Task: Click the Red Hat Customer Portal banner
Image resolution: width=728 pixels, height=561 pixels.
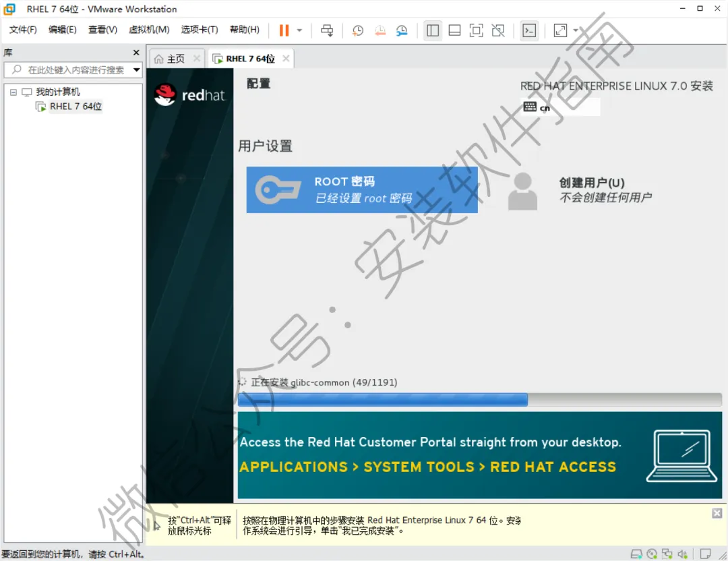Action: click(x=480, y=455)
